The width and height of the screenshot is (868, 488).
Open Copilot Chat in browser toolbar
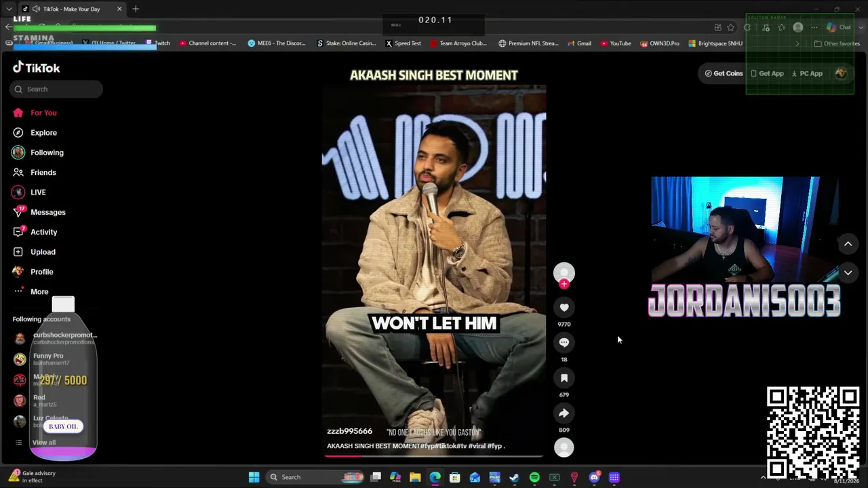coord(839,27)
